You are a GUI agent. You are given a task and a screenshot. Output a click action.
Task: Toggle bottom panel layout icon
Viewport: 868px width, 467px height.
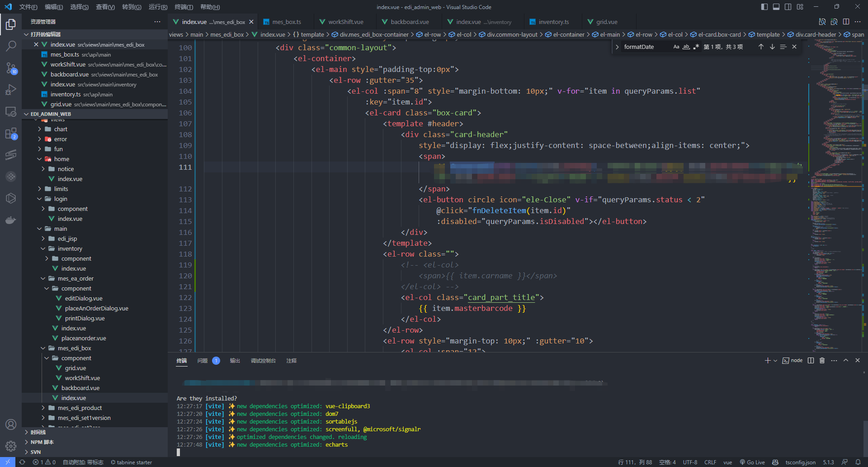click(776, 7)
